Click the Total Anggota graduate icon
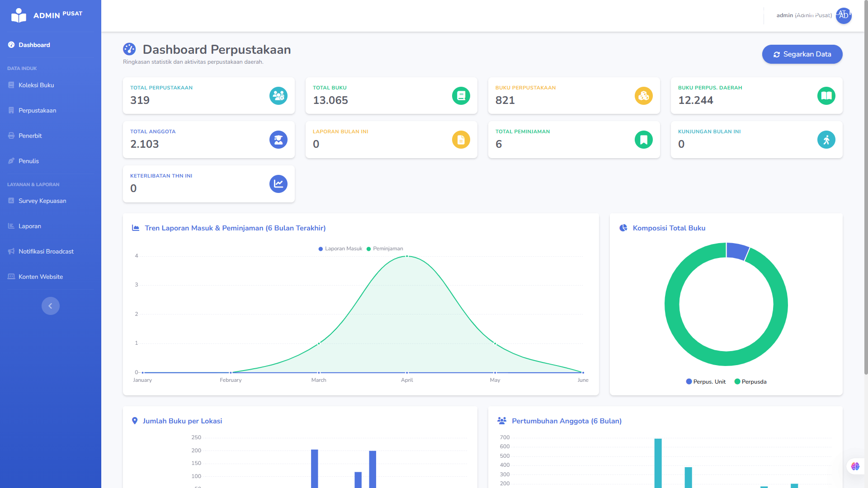This screenshot has height=488, width=868. pos(278,140)
